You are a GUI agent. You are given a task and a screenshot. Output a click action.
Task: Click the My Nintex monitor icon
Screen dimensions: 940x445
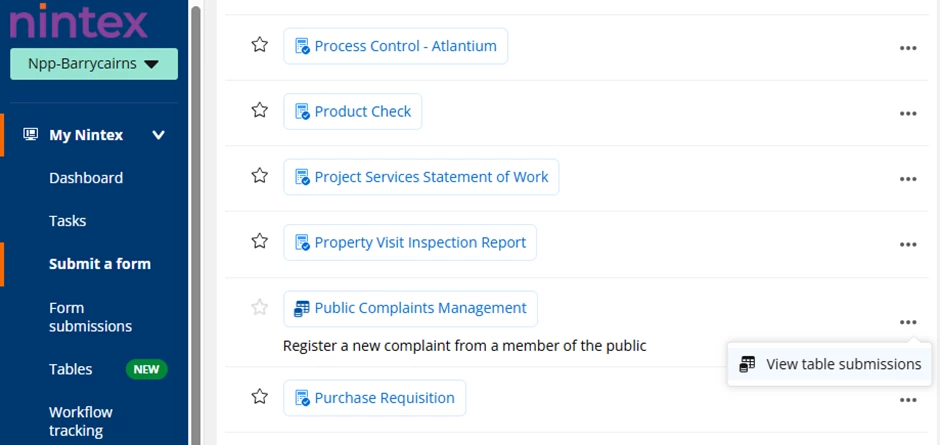(x=31, y=134)
